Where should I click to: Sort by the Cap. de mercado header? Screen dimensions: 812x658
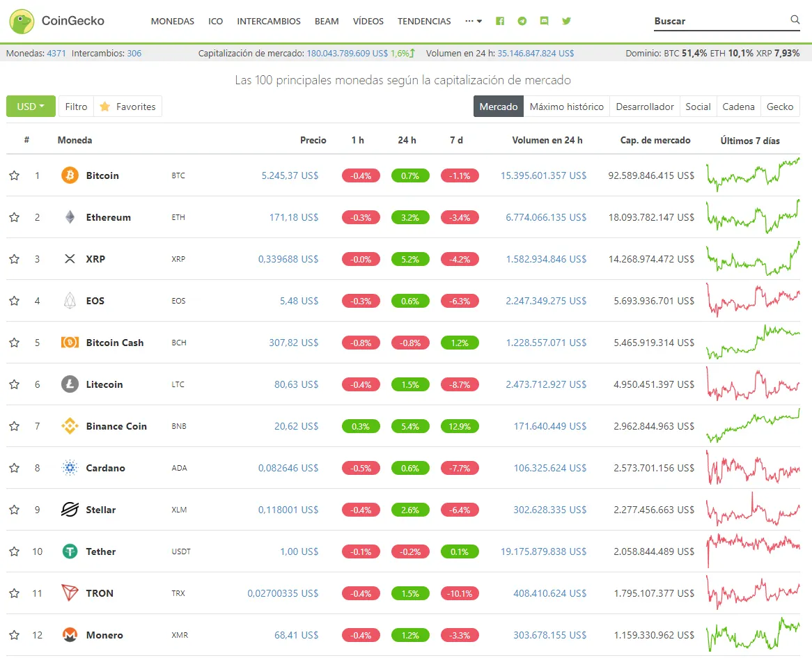[655, 140]
